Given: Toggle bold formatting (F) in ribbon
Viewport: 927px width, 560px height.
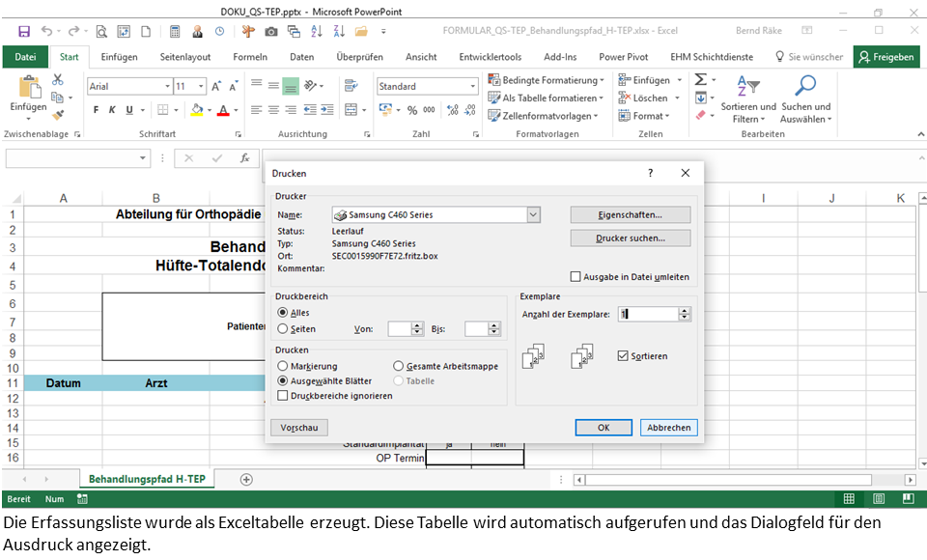Looking at the screenshot, I should click(x=96, y=110).
